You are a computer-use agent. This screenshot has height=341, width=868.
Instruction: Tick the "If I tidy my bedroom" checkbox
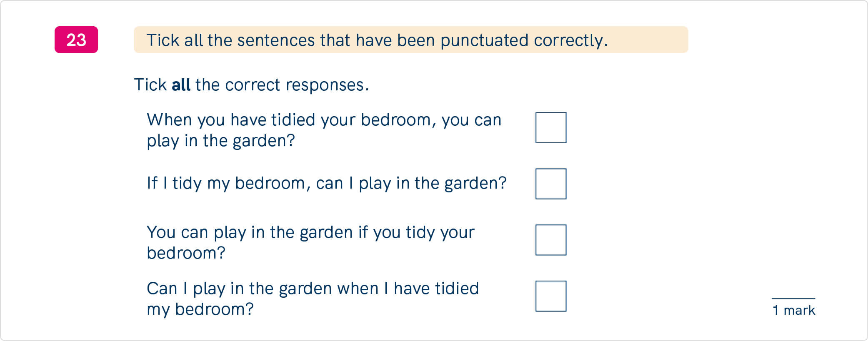tap(550, 184)
